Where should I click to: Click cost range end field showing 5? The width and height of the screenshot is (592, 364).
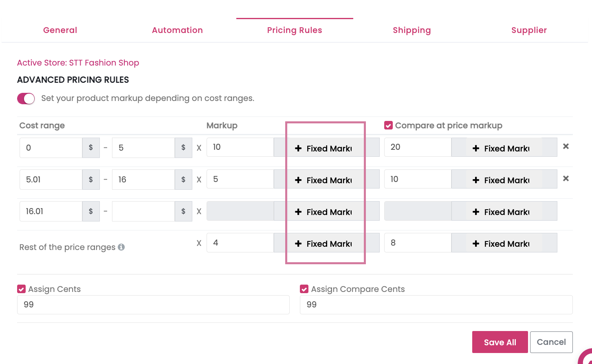point(143,147)
